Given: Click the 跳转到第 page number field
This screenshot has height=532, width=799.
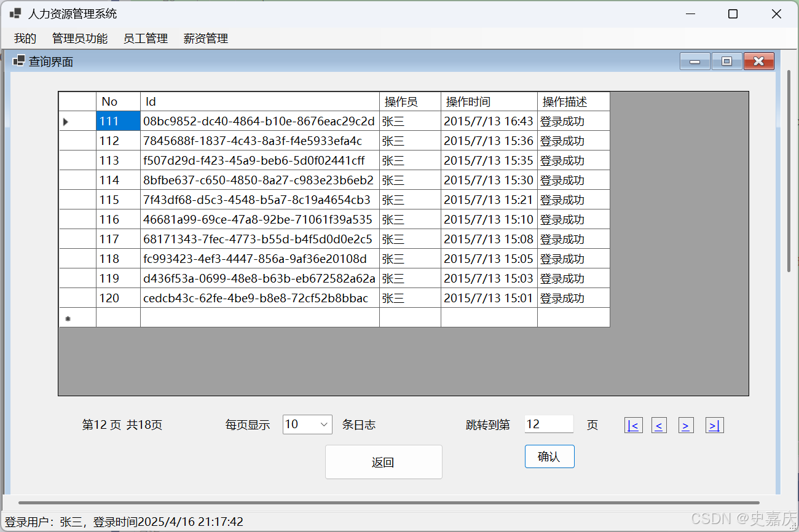Looking at the screenshot, I should coord(549,424).
